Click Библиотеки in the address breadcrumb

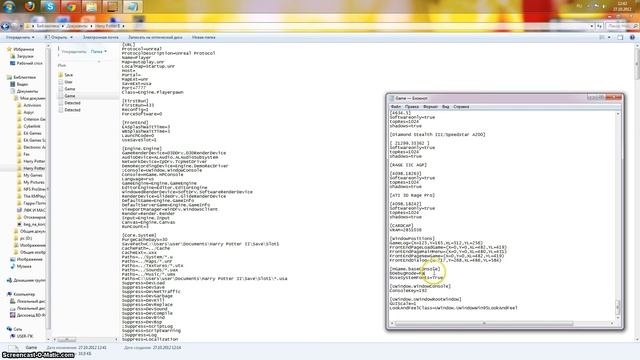click(x=47, y=26)
